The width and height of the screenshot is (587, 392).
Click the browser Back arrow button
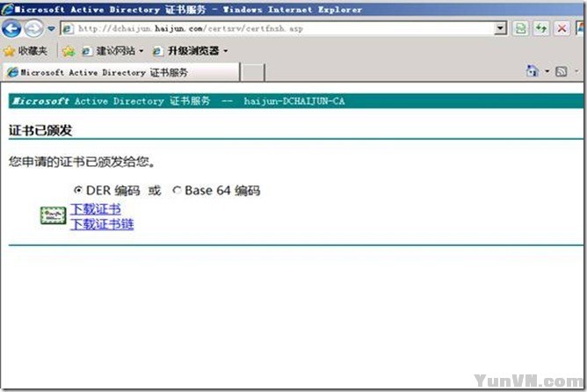11,28
